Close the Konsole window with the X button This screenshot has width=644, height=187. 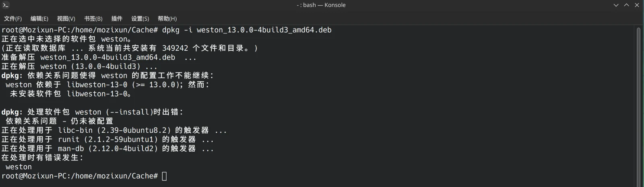(x=637, y=5)
